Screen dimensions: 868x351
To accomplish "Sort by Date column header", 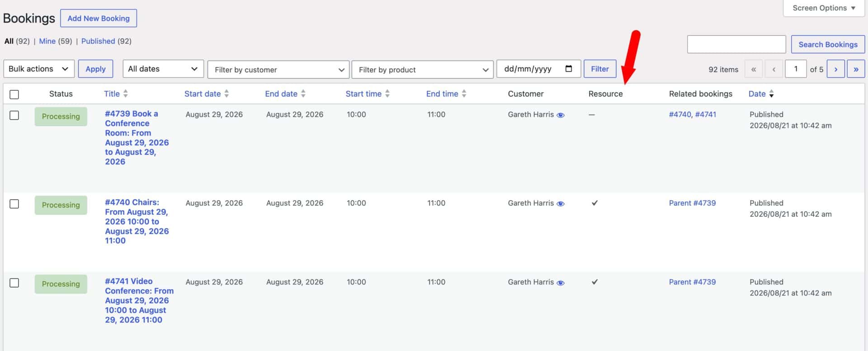I will point(757,94).
